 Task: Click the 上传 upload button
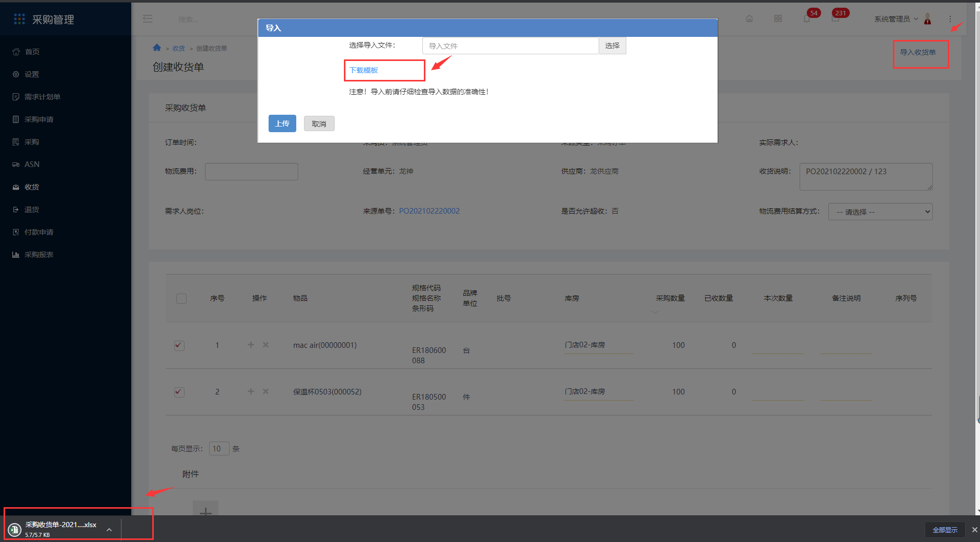282,123
